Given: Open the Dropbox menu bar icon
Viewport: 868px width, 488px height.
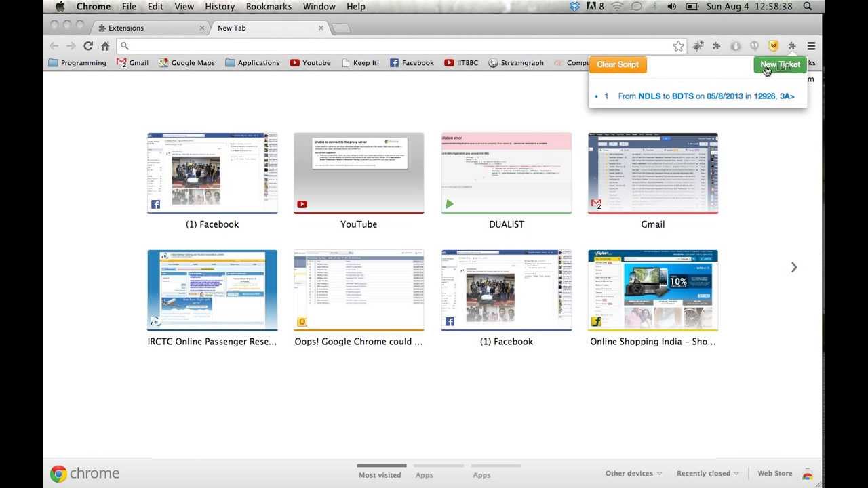Looking at the screenshot, I should coord(575,7).
